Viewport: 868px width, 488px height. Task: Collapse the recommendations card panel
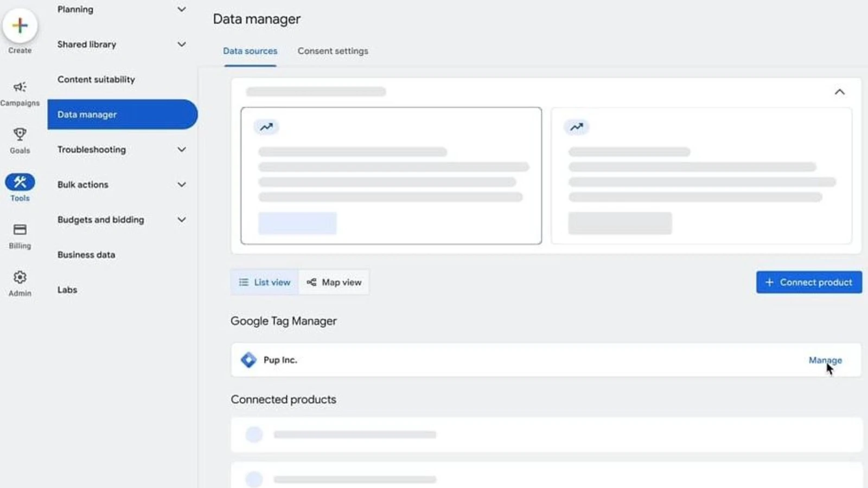point(839,92)
